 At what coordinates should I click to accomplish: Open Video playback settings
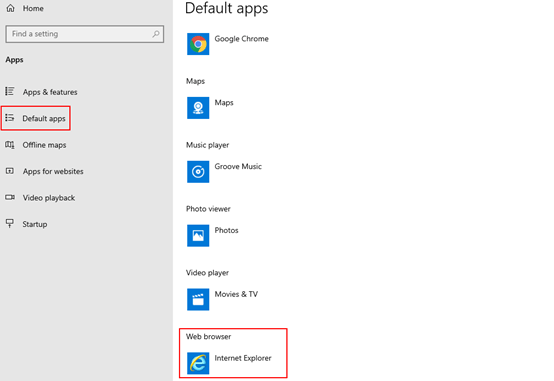click(x=49, y=198)
